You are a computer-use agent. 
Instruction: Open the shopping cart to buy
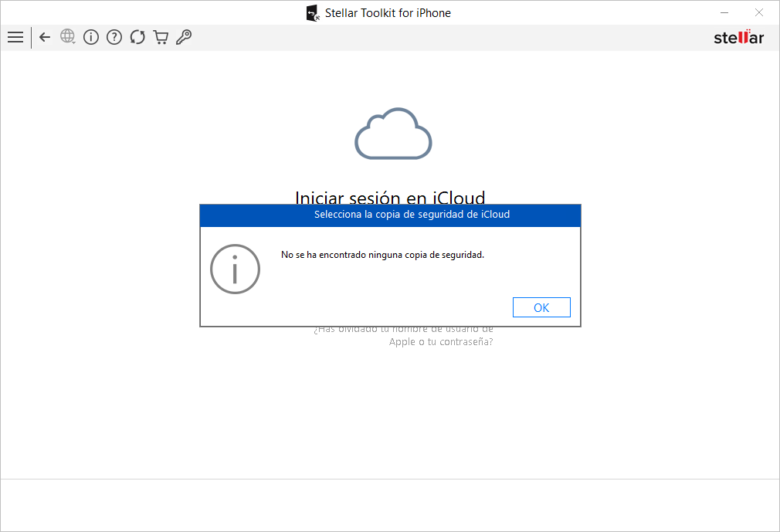[161, 37]
